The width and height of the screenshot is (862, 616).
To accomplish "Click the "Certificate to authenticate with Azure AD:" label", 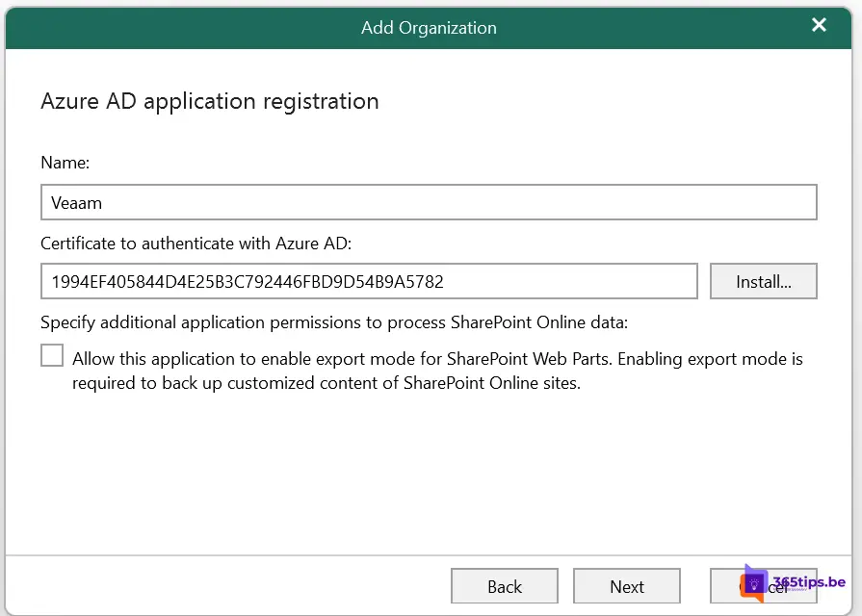I will (x=196, y=244).
